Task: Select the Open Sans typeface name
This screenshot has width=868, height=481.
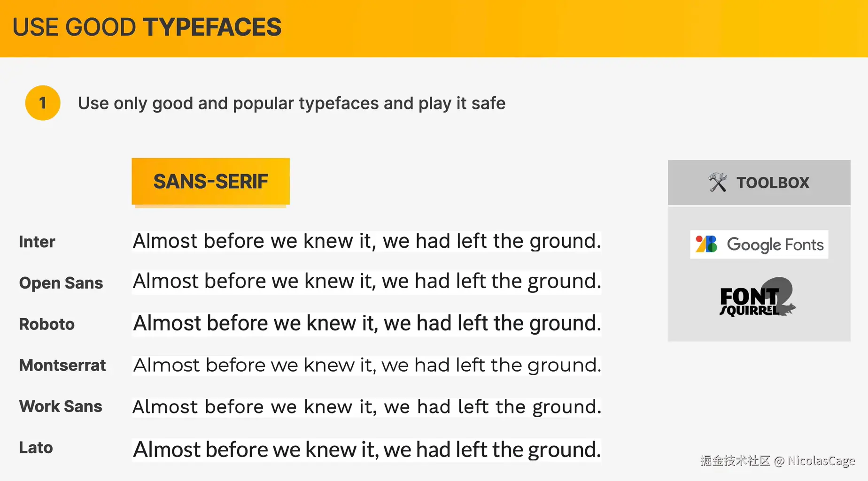Action: pos(61,283)
